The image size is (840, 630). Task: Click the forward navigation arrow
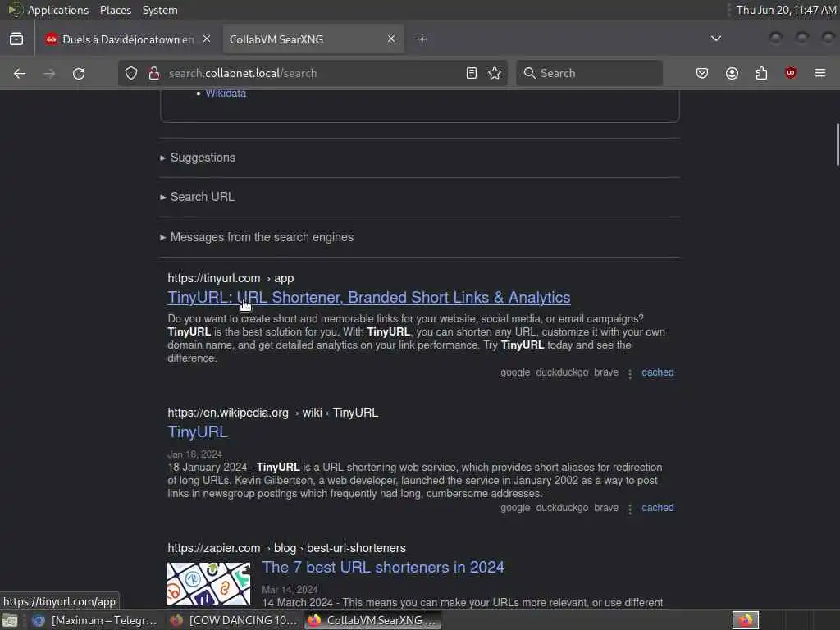[x=49, y=73]
